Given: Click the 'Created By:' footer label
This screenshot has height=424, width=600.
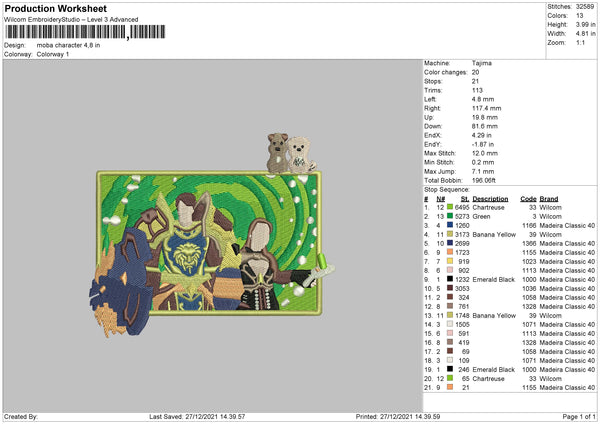Looking at the screenshot, I should click(x=21, y=417).
